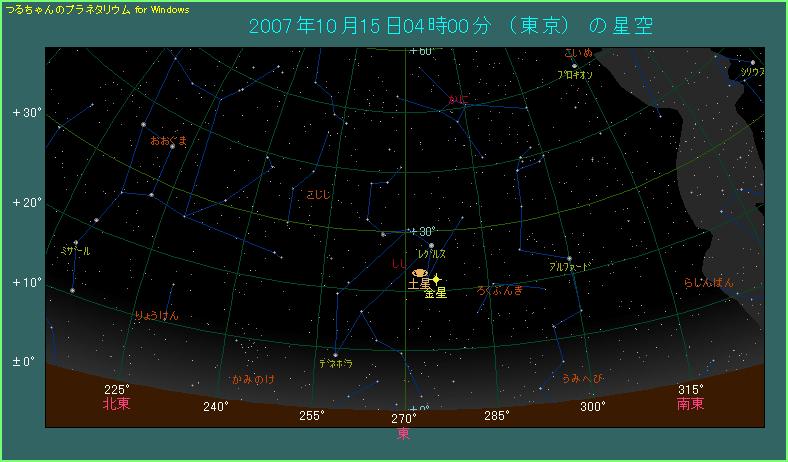Select the らしんばん constellation label
Image resolution: width=788 pixels, height=462 pixels.
(708, 283)
